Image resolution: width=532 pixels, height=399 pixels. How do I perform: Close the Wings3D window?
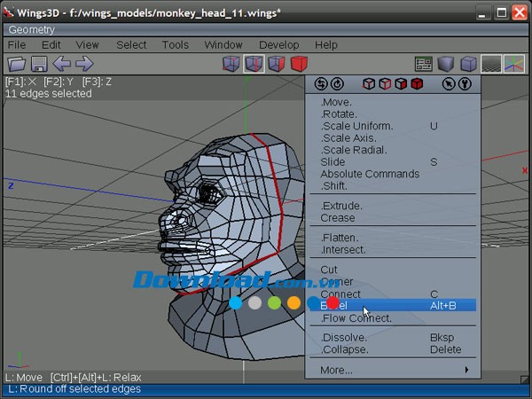(520, 12)
